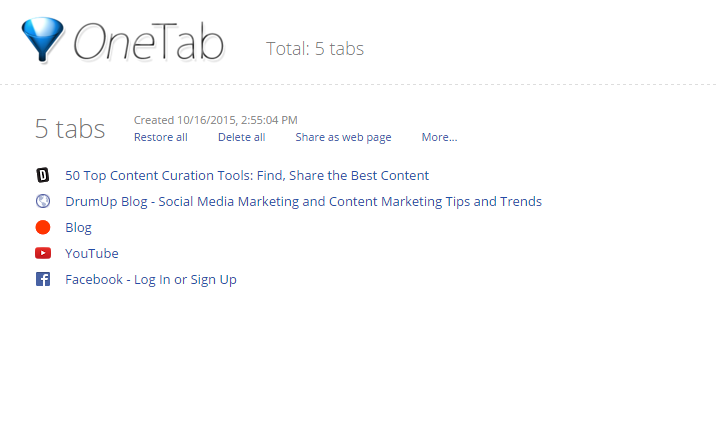The height and width of the screenshot is (424, 717).
Task: Click the Facebook 'f' favicon
Action: [x=43, y=279]
